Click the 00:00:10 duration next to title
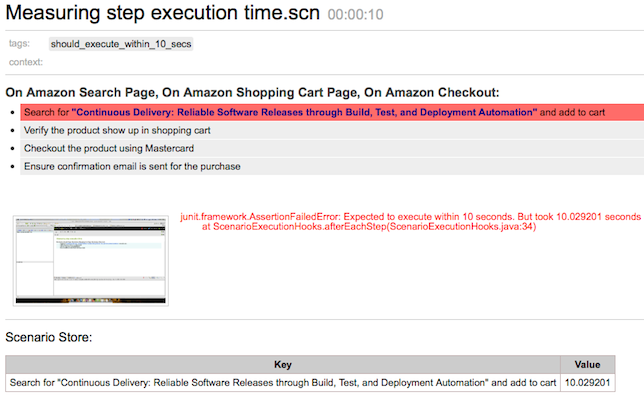 tap(340, 16)
